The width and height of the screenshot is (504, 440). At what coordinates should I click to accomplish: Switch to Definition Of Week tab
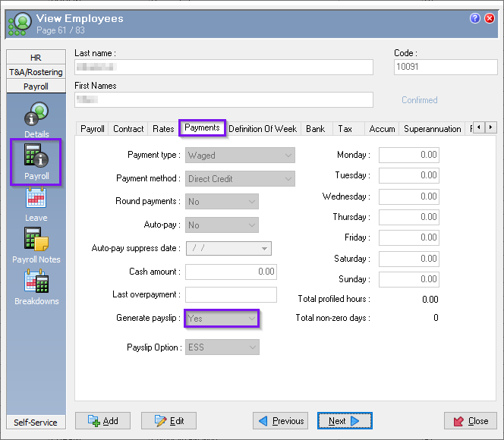coord(263,129)
